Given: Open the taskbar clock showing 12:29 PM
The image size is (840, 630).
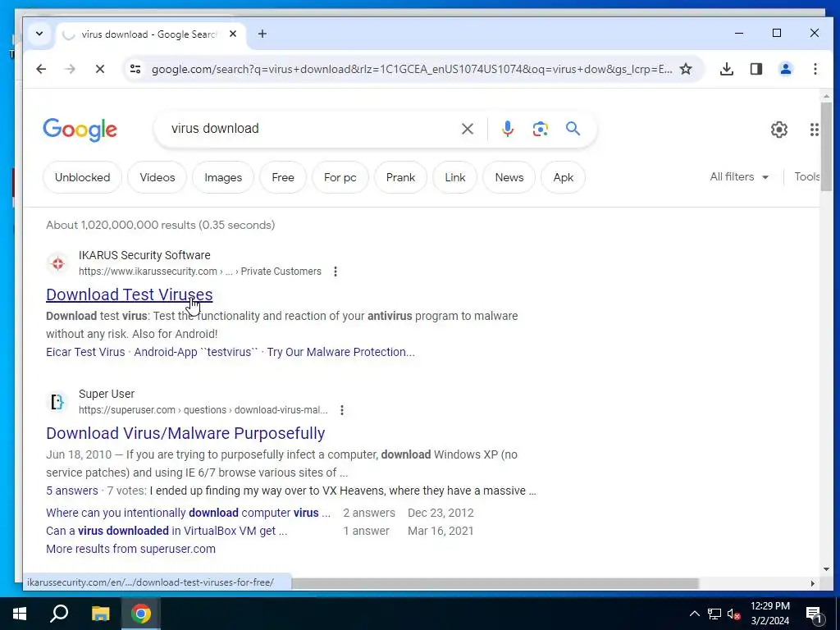Looking at the screenshot, I should (769, 614).
